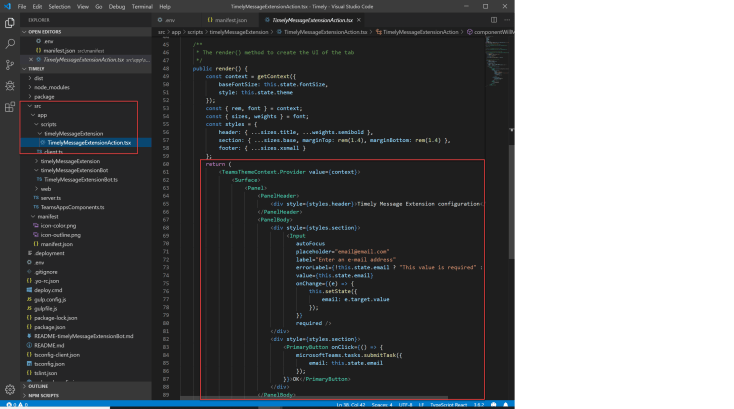Click the feedback smiley in status bar
Image resolution: width=734 pixels, height=409 pixels.
pyautogui.click(x=493, y=405)
